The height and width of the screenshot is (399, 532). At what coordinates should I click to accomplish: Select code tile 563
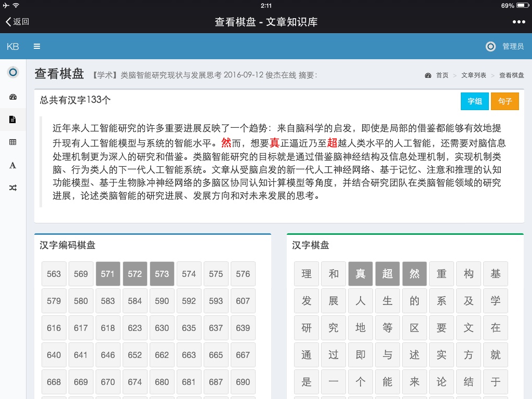pyautogui.click(x=54, y=274)
